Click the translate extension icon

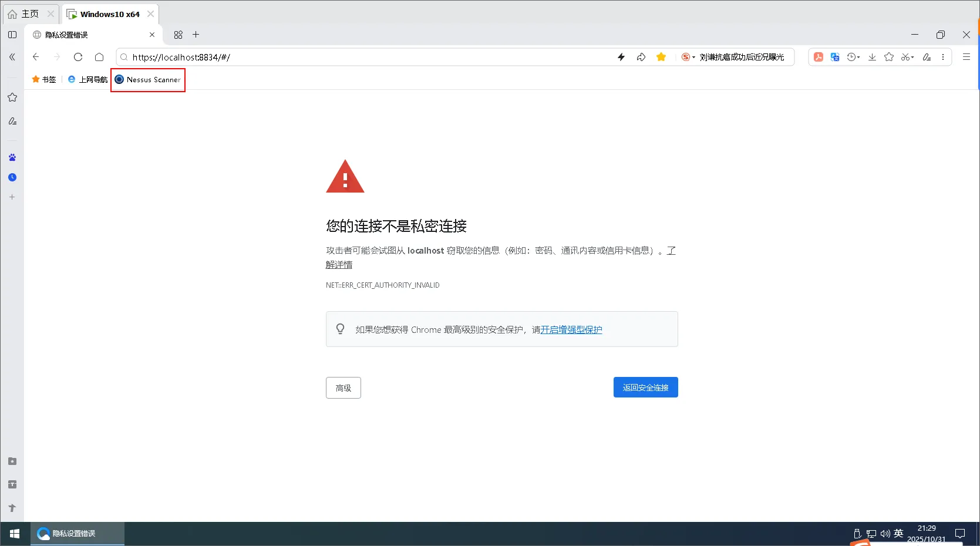point(835,57)
